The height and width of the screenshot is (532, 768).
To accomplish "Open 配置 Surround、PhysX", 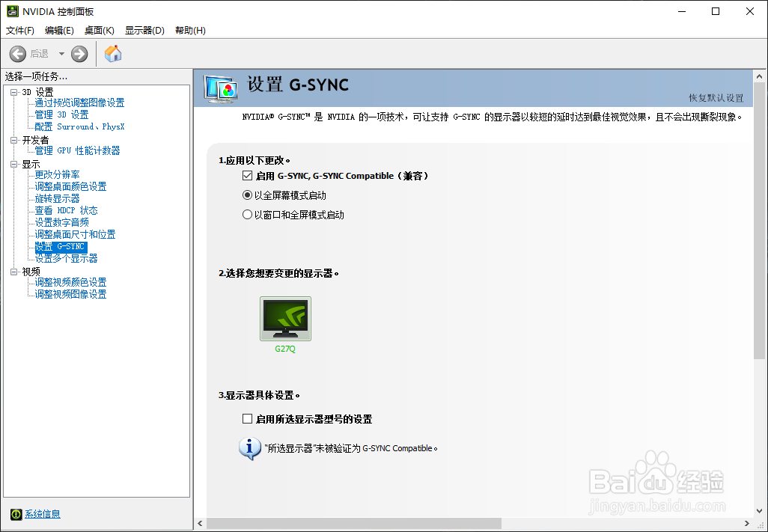I will pos(79,126).
